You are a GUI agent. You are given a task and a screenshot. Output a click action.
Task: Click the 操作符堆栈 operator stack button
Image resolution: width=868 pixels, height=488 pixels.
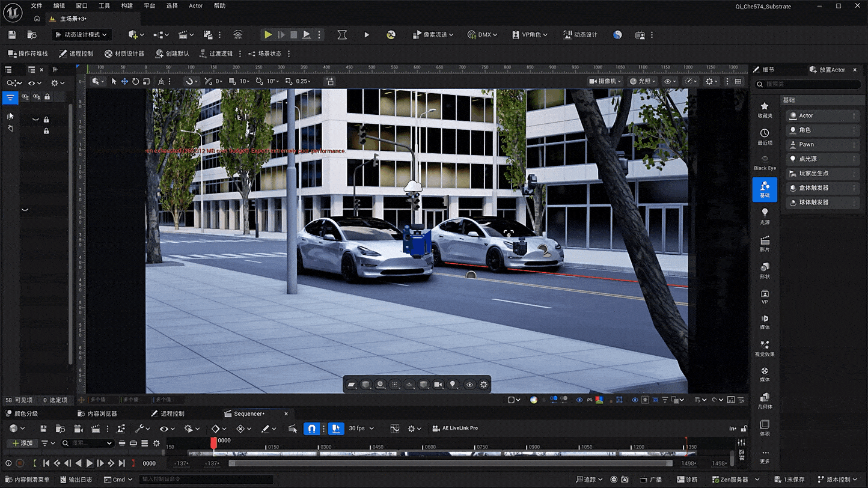click(x=28, y=53)
